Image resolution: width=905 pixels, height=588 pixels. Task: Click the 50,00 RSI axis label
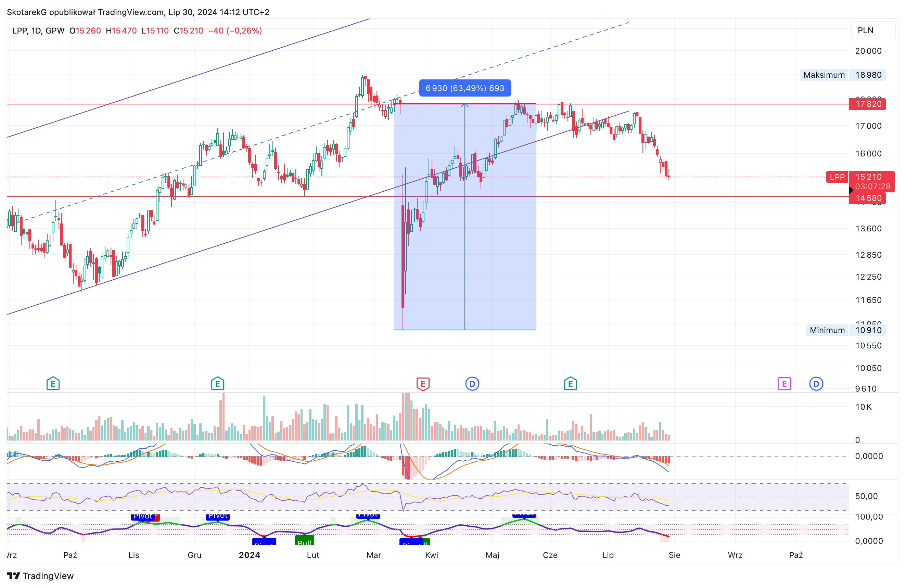point(866,496)
